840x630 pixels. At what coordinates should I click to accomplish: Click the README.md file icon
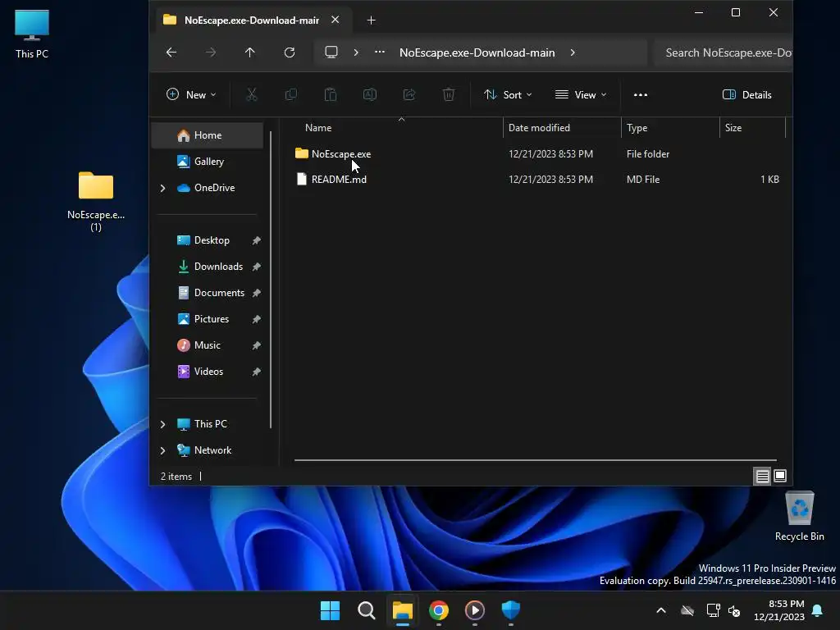(x=302, y=180)
